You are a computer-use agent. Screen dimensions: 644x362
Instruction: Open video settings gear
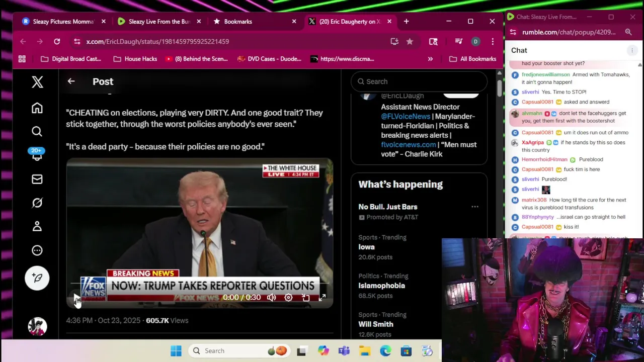(288, 298)
